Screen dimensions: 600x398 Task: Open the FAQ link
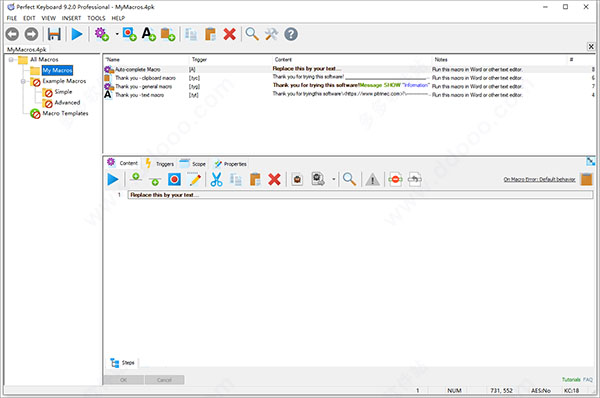(x=588, y=380)
